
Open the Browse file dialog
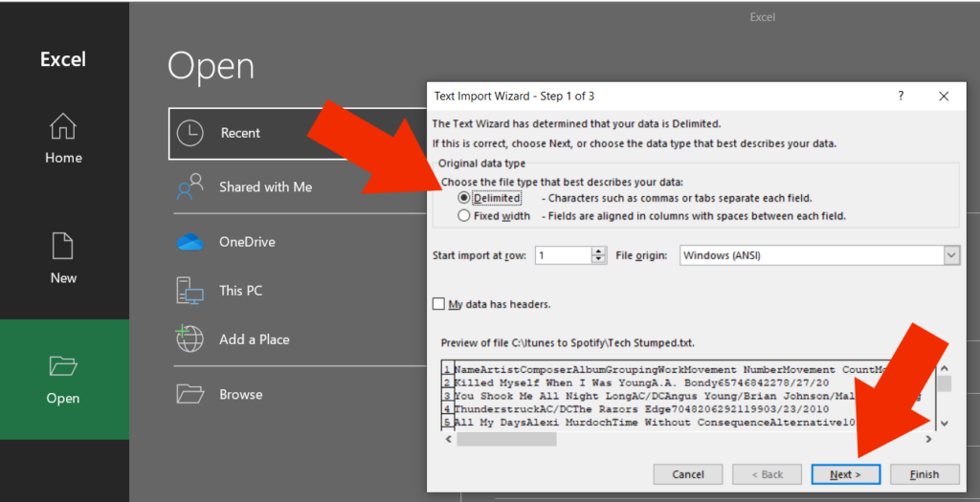240,395
